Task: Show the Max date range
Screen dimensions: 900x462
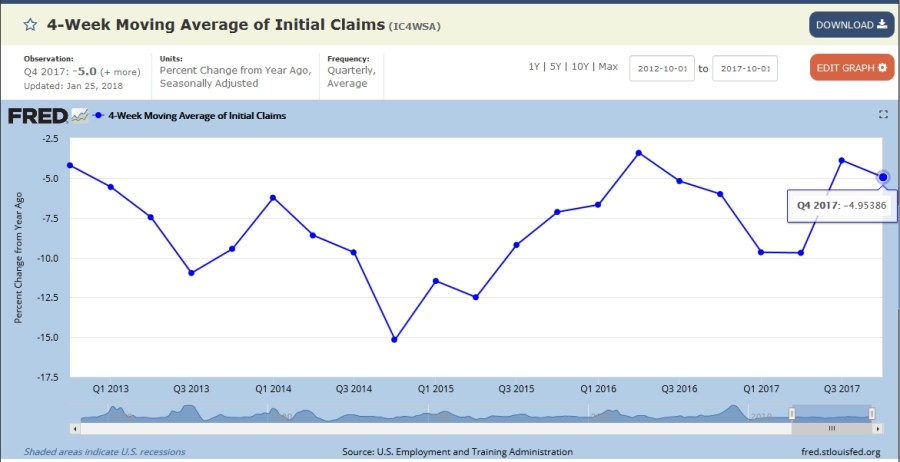Action: [x=609, y=66]
